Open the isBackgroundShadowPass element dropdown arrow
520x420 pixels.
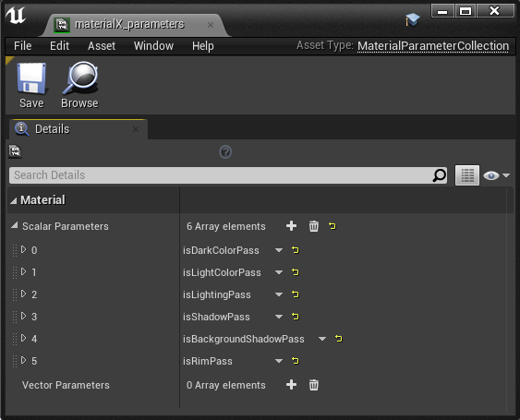click(322, 339)
